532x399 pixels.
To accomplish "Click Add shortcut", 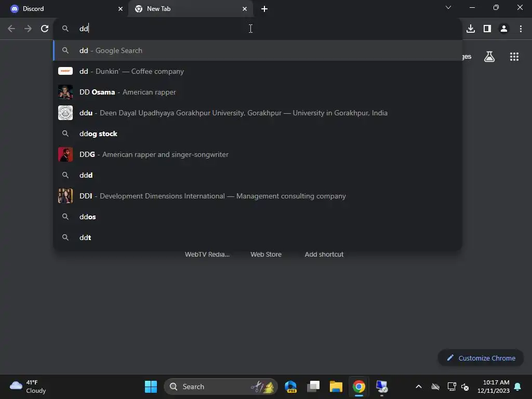I will tap(324, 255).
